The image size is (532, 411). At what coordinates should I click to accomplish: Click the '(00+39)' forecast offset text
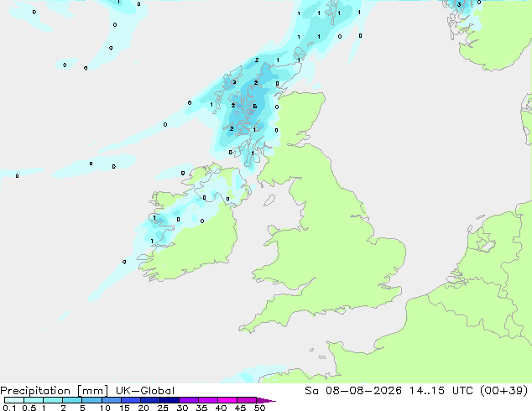pos(504,391)
